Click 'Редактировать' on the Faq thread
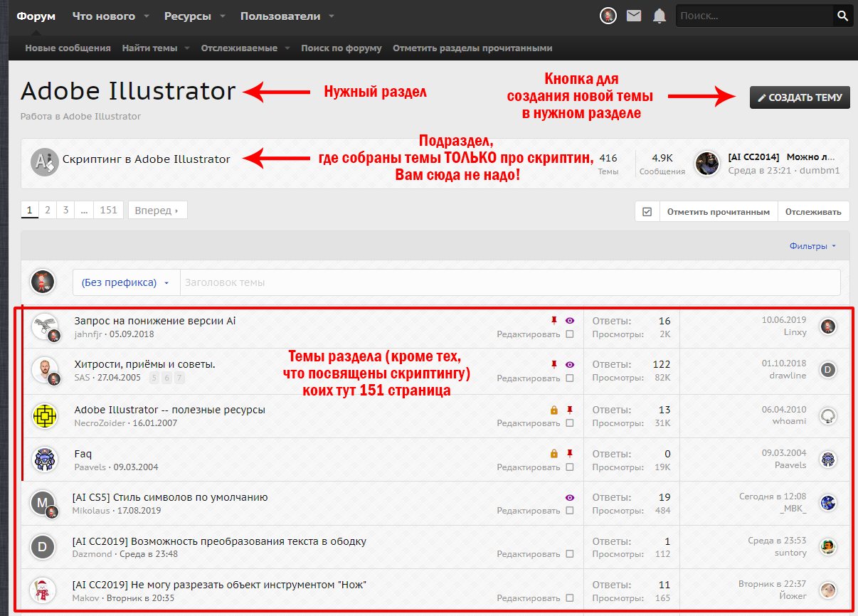This screenshot has height=616, width=858. [x=529, y=467]
